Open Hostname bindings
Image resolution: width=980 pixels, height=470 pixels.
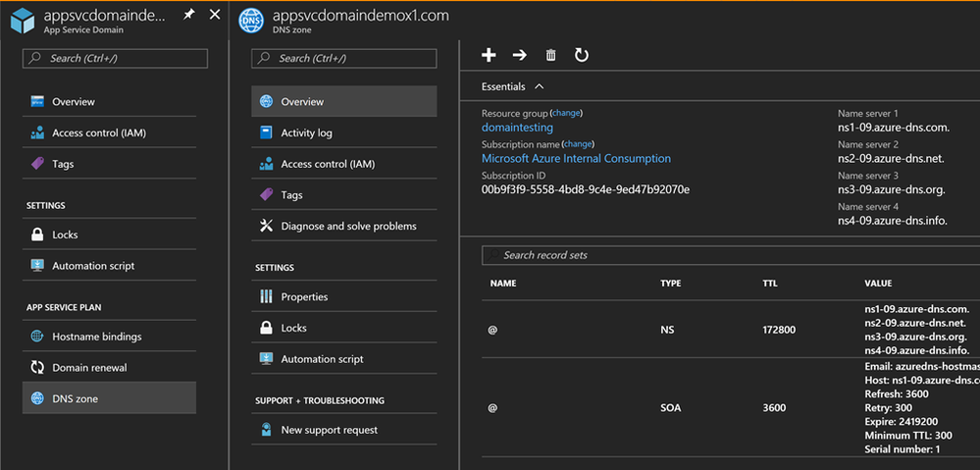click(96, 336)
